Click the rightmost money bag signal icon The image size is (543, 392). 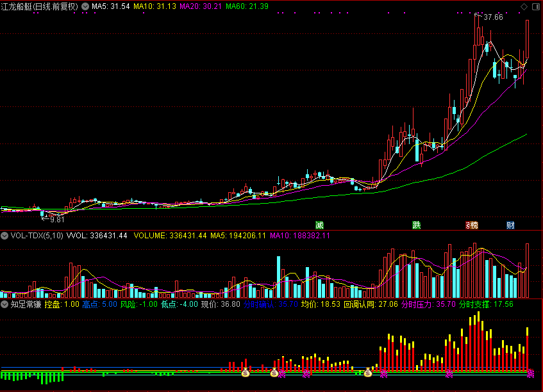pyautogui.click(x=368, y=373)
